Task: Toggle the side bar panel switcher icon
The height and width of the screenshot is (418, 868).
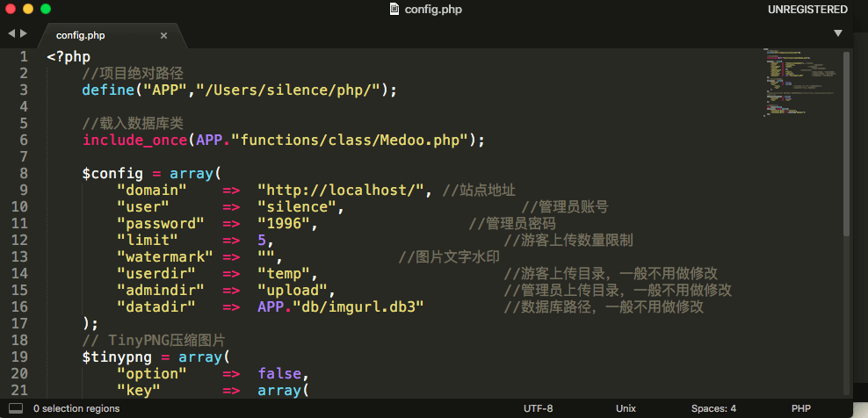Action: 16,408
